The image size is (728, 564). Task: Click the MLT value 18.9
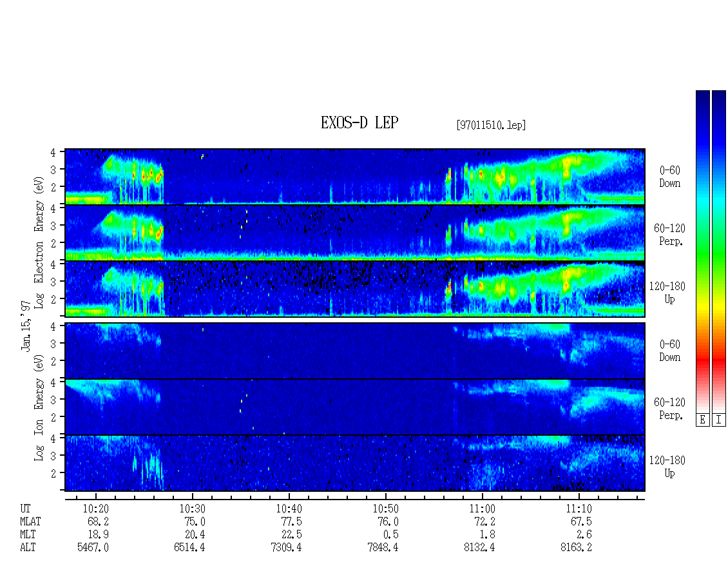(x=98, y=534)
